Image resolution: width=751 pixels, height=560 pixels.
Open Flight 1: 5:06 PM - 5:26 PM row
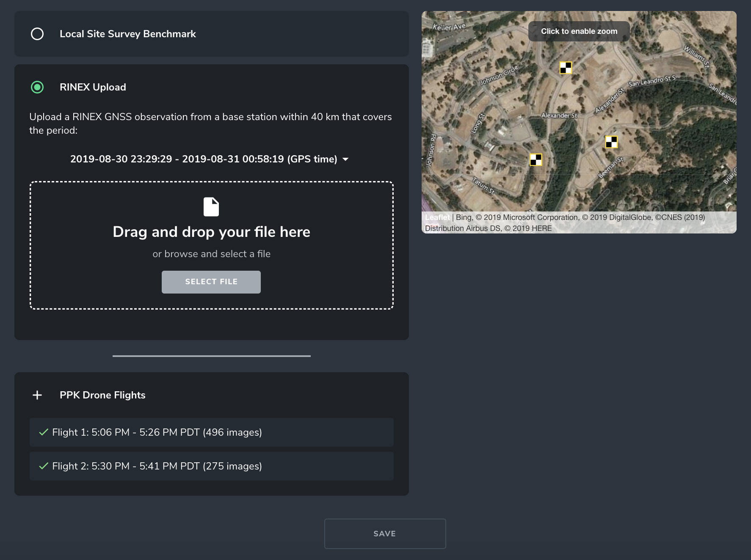[212, 432]
